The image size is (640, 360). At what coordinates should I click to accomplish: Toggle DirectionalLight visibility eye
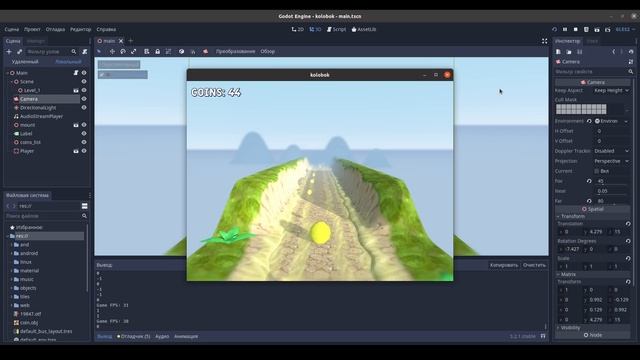click(84, 108)
